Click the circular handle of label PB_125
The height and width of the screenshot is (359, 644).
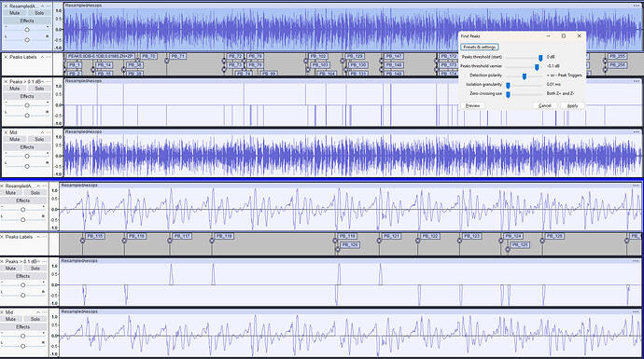508,249
